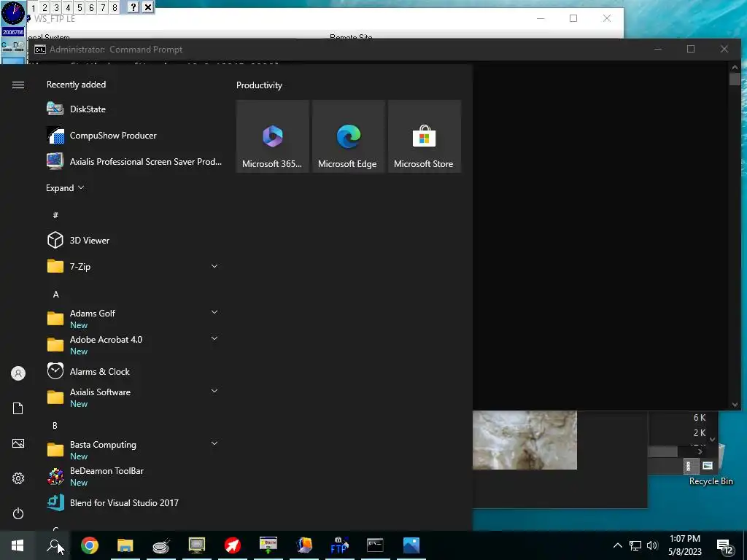Click Command Prompt scrollbar up arrow
The height and width of the screenshot is (560, 747).
[x=735, y=67]
